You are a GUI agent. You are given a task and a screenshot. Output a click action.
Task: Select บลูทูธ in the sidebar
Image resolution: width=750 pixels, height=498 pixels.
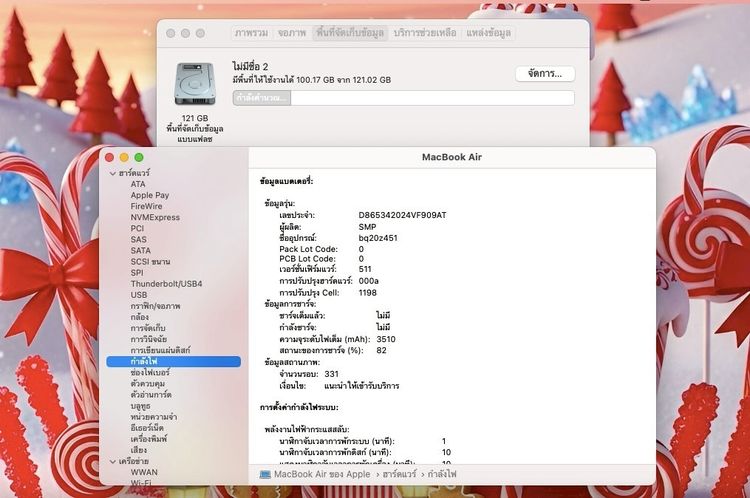(141, 406)
